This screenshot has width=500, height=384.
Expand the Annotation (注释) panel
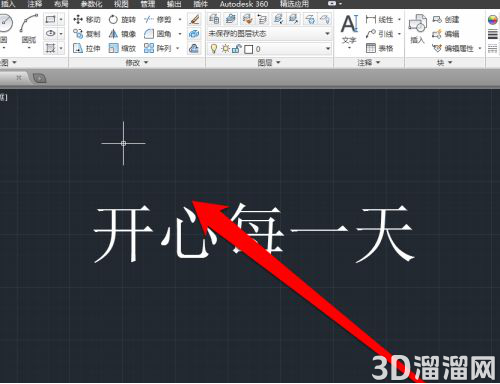(369, 62)
